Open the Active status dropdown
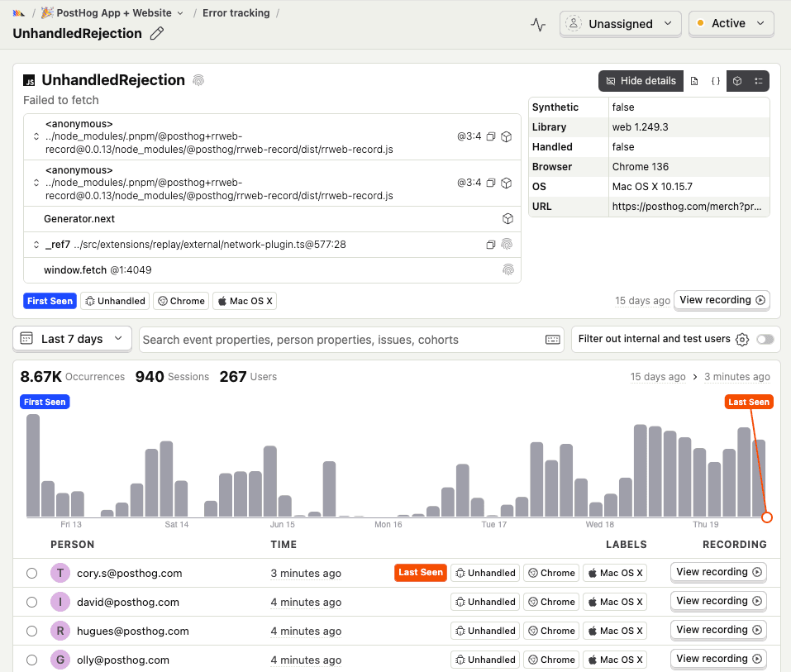The width and height of the screenshot is (791, 672). pos(731,24)
